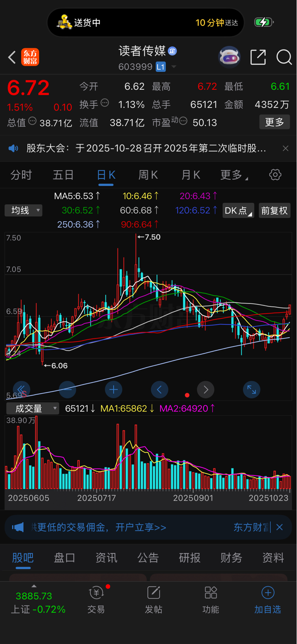Open the 成交量 indicator dropdown
The height and width of the screenshot is (644, 297).
33,408
